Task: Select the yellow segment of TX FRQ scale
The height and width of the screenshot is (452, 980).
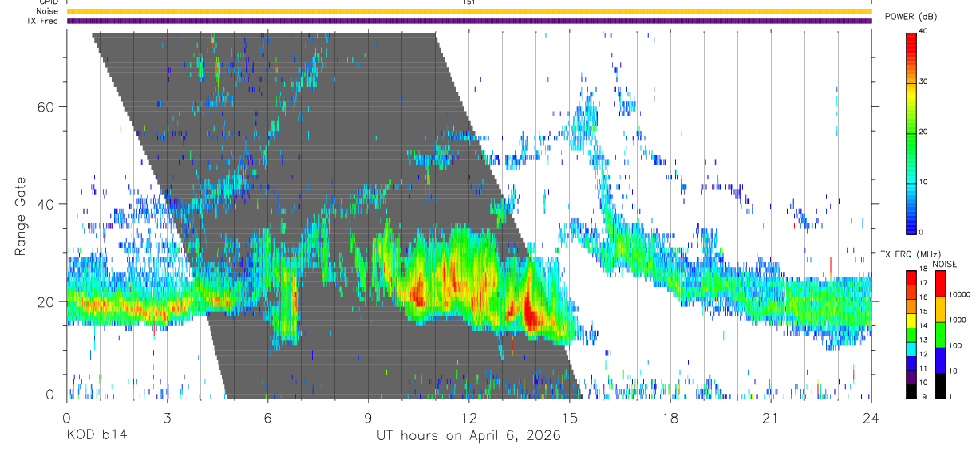Action: click(x=911, y=320)
